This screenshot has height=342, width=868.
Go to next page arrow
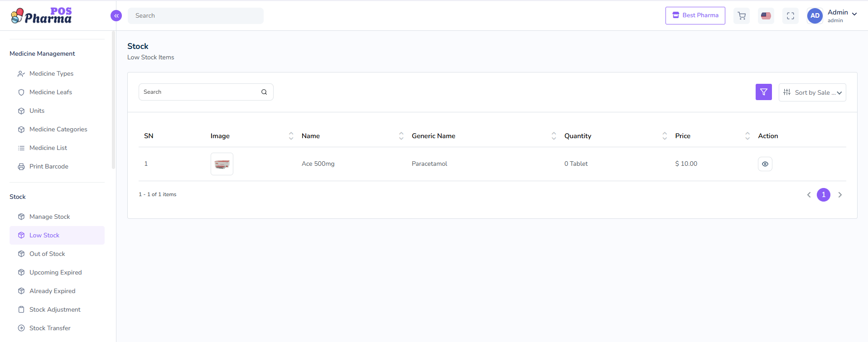[x=840, y=195]
